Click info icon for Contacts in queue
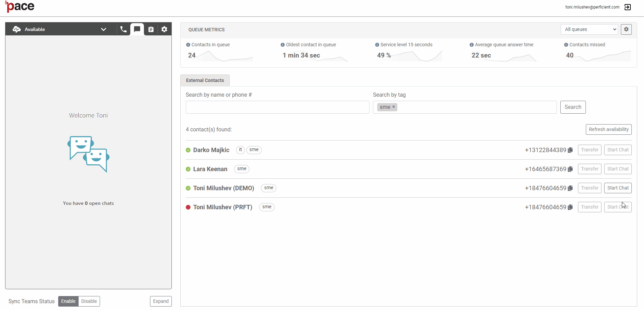 coord(188,45)
